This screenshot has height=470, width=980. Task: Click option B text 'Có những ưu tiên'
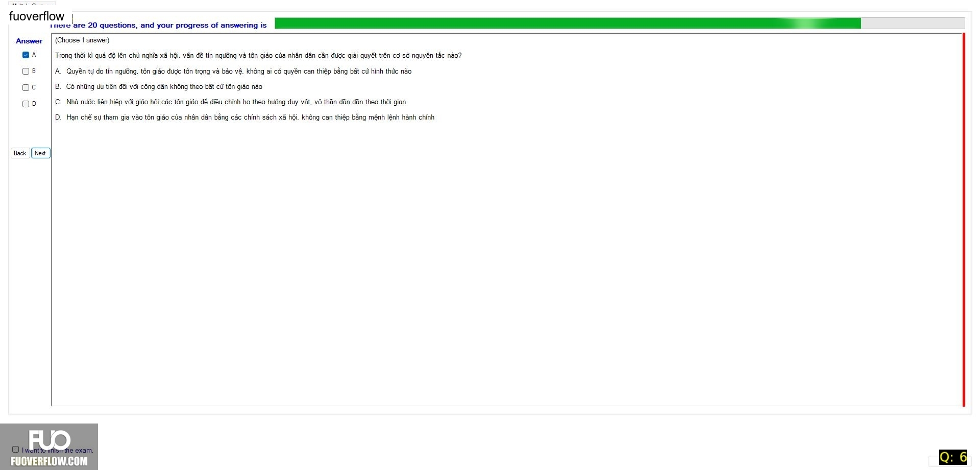click(x=164, y=87)
